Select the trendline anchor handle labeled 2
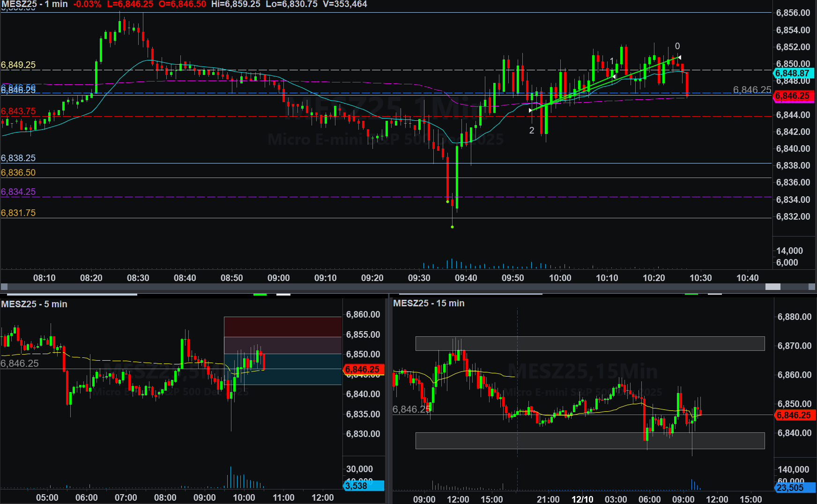 pos(530,111)
